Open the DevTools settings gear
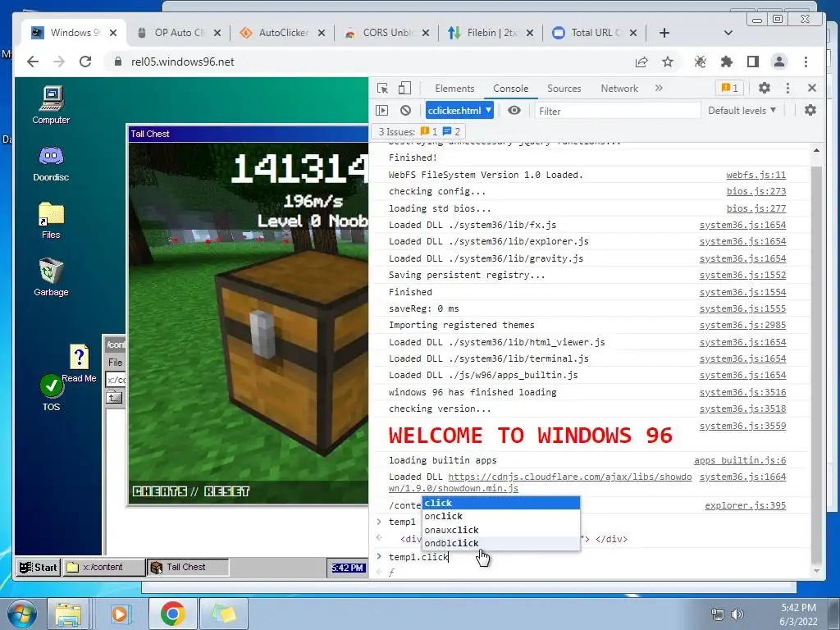This screenshot has height=630, width=840. (x=765, y=88)
